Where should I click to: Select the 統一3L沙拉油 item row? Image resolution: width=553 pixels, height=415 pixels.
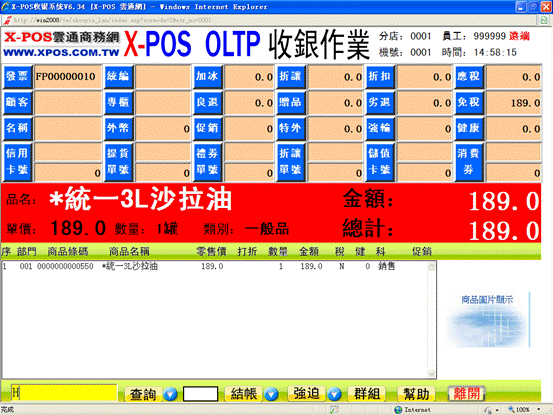tap(214, 267)
